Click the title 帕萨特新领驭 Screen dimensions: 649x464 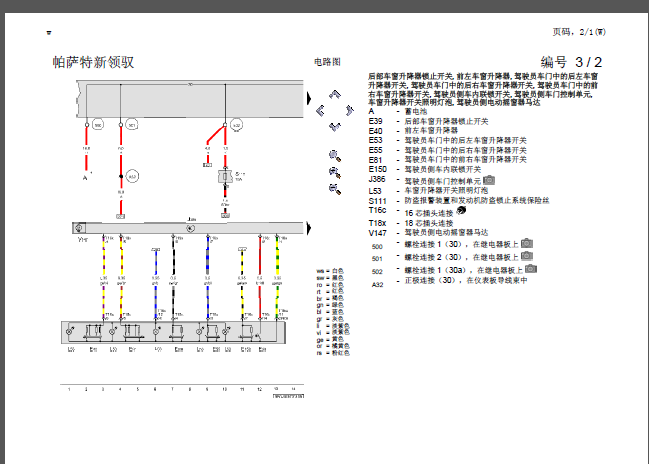tap(94, 62)
